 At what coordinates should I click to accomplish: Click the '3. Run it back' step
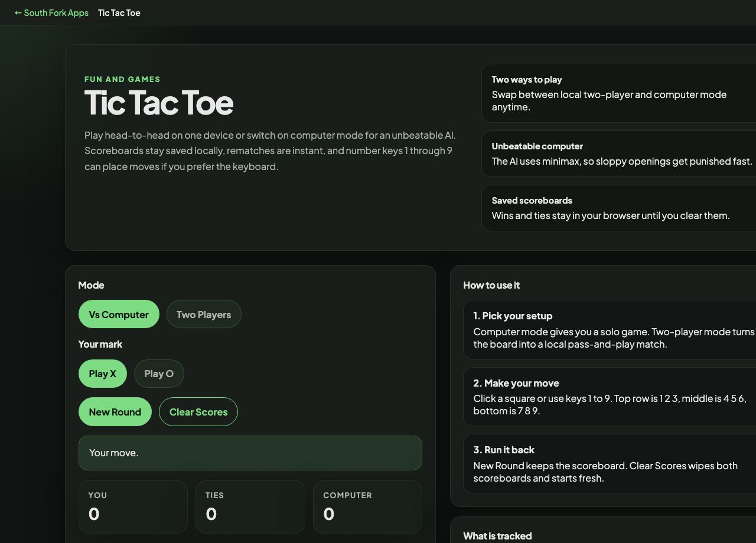pyautogui.click(x=610, y=463)
